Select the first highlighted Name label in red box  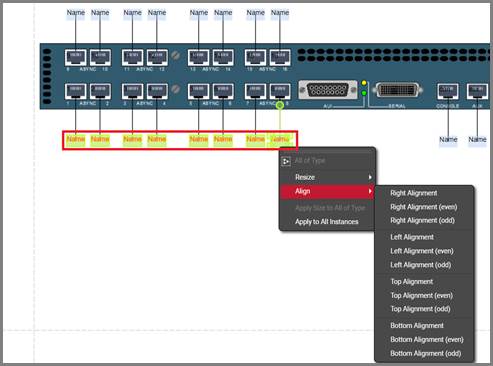pos(76,139)
